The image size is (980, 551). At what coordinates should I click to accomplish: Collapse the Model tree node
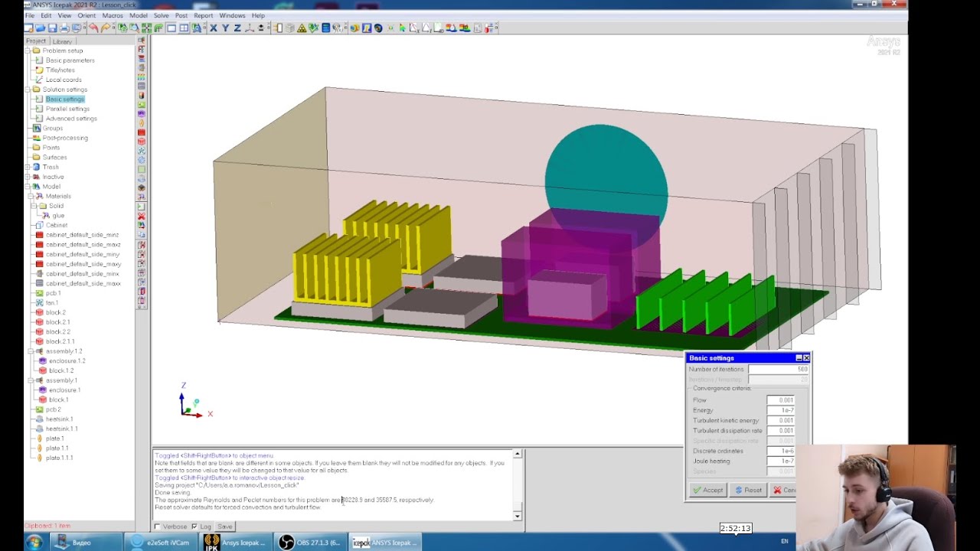[28, 186]
